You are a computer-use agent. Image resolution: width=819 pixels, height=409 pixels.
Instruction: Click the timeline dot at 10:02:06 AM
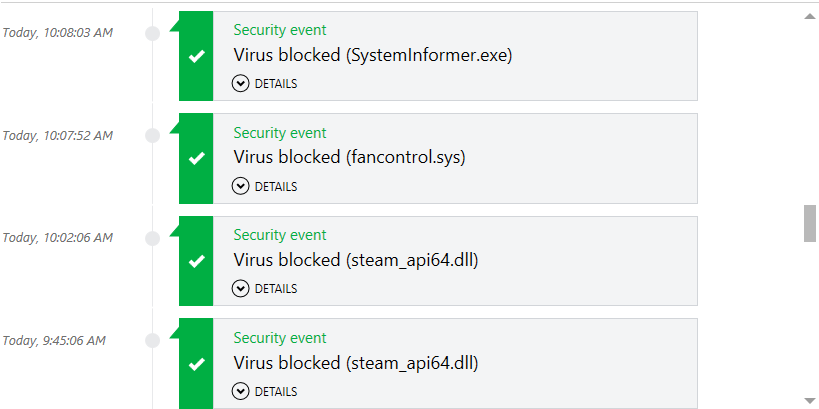152,238
